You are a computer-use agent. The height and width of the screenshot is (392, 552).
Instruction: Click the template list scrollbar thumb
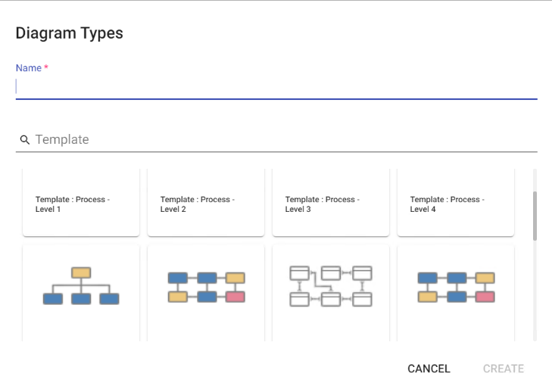click(x=535, y=216)
